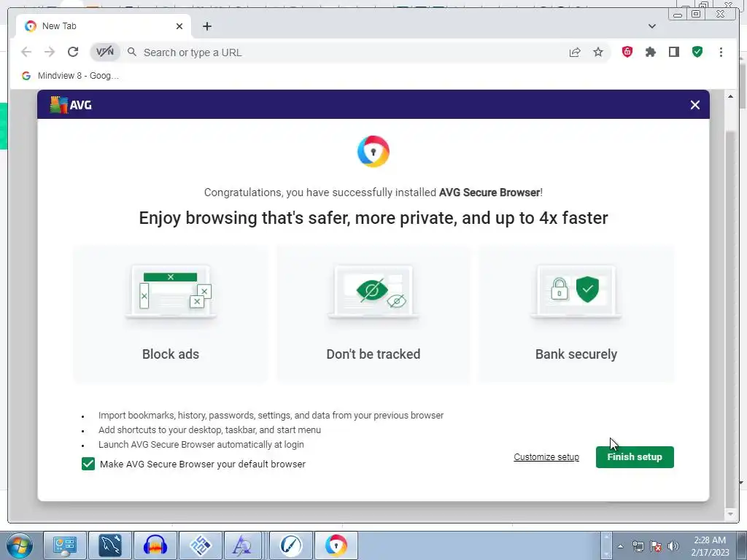The height and width of the screenshot is (560, 747).
Task: Open the letter A taskbar application
Action: pyautogui.click(x=242, y=545)
